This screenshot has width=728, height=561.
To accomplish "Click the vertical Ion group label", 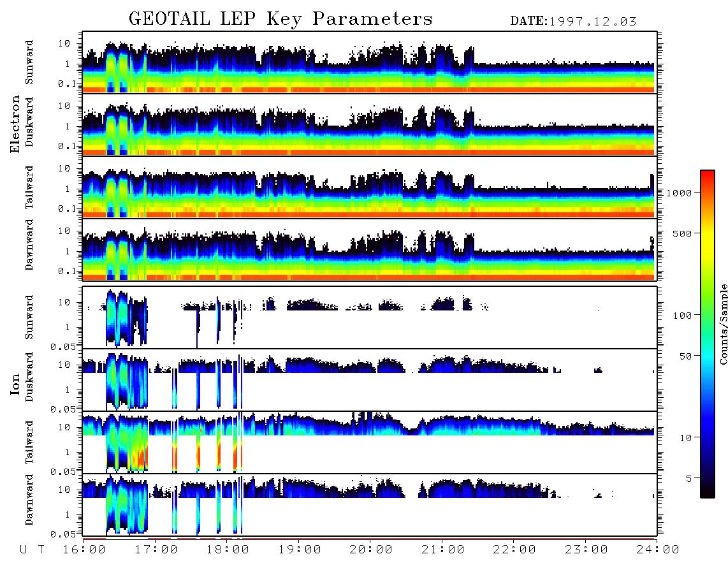I will click(x=15, y=384).
